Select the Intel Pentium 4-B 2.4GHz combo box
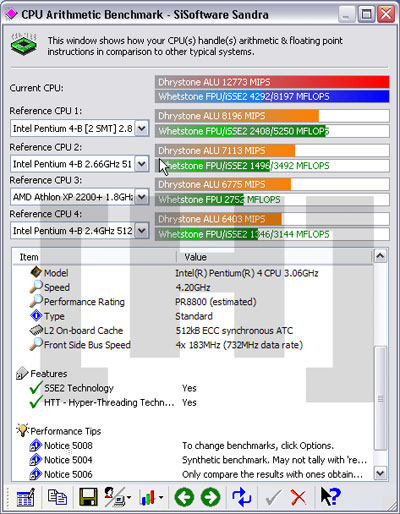This screenshot has width=400, height=514. coord(80,230)
